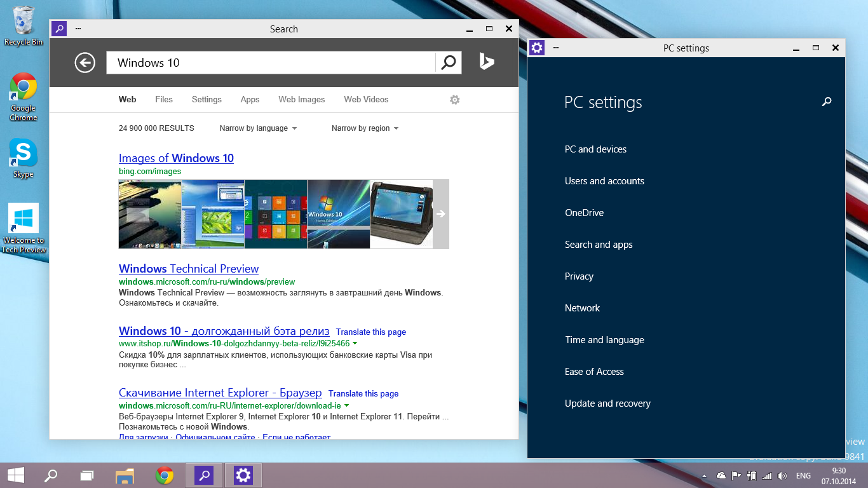
Task: Click the back arrow in Search window
Action: [x=85, y=62]
